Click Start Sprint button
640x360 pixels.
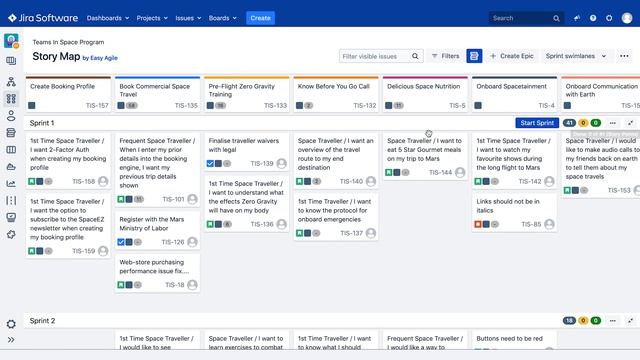537,123
